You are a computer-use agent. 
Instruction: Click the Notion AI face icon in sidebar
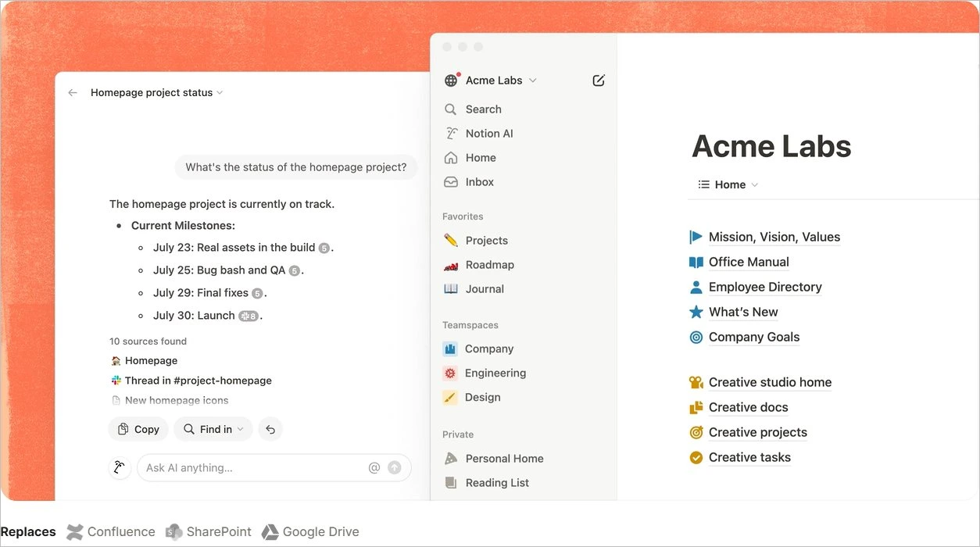[451, 134]
